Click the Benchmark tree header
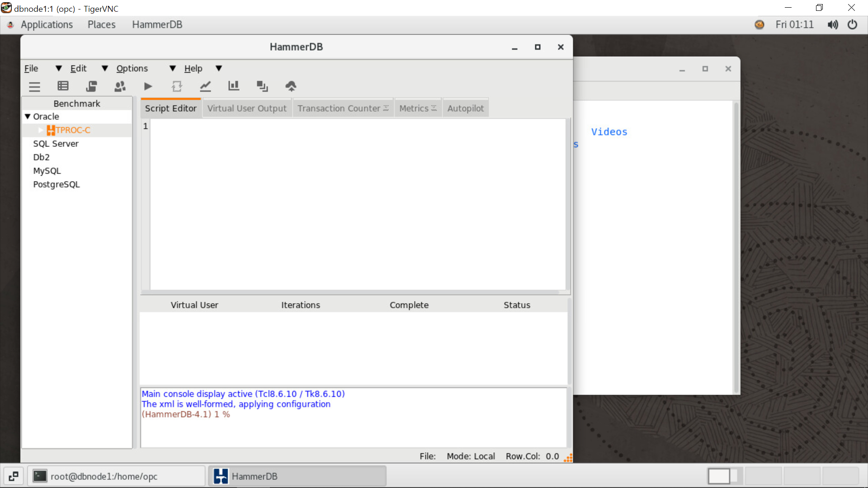 (x=77, y=103)
